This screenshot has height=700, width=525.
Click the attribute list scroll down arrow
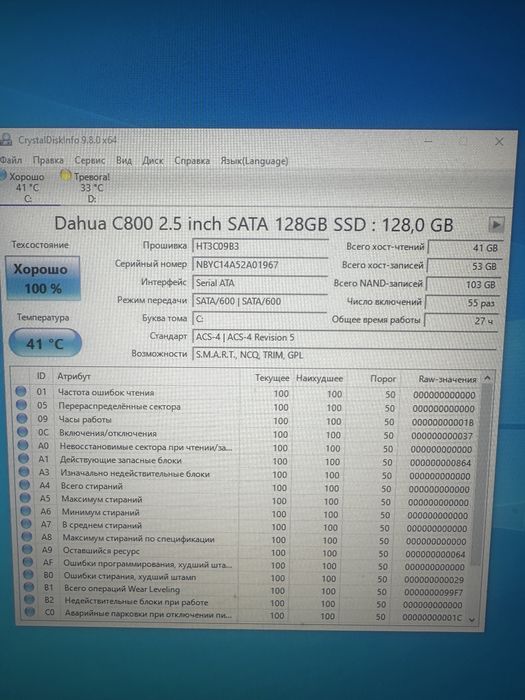pos(472,620)
